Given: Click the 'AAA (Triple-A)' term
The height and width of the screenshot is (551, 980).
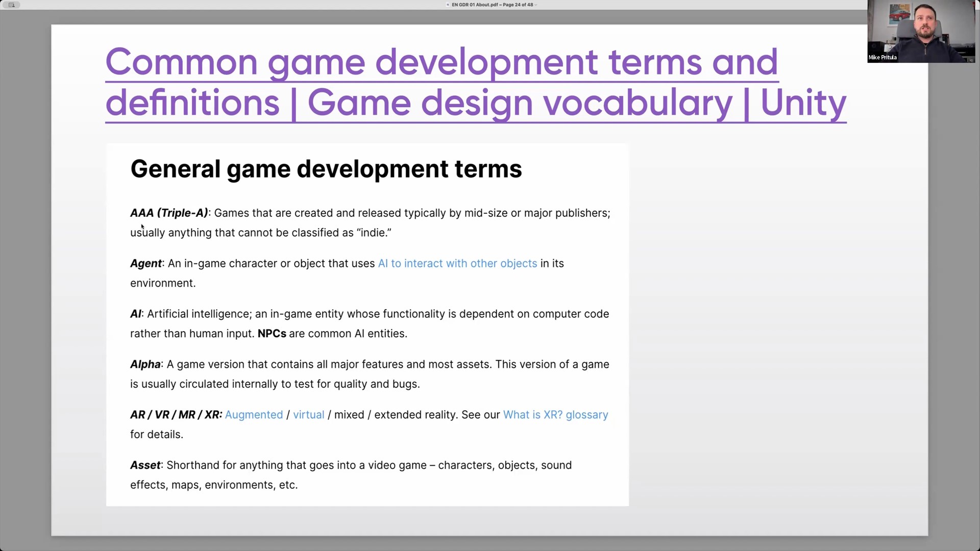Looking at the screenshot, I should pyautogui.click(x=169, y=213).
